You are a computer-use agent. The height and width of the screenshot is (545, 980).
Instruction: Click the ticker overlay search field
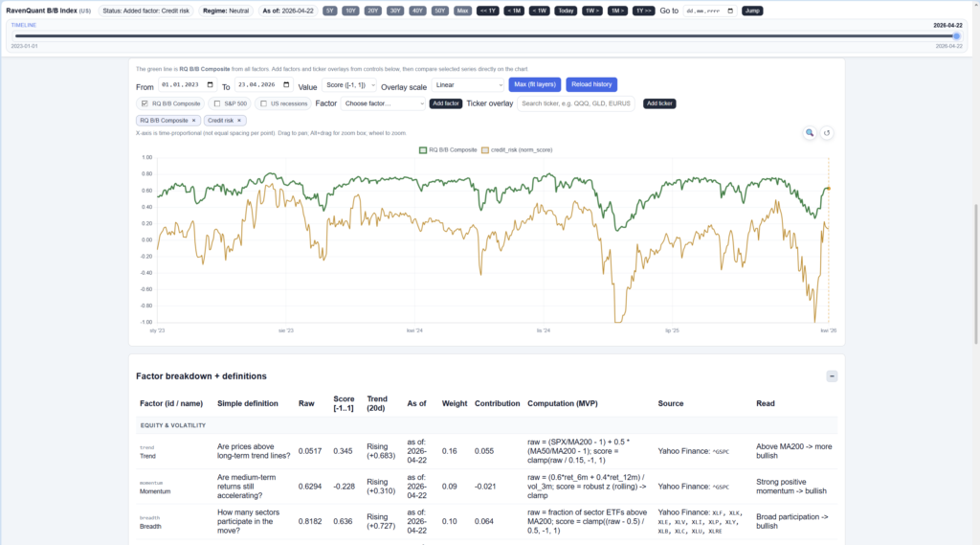click(x=575, y=103)
